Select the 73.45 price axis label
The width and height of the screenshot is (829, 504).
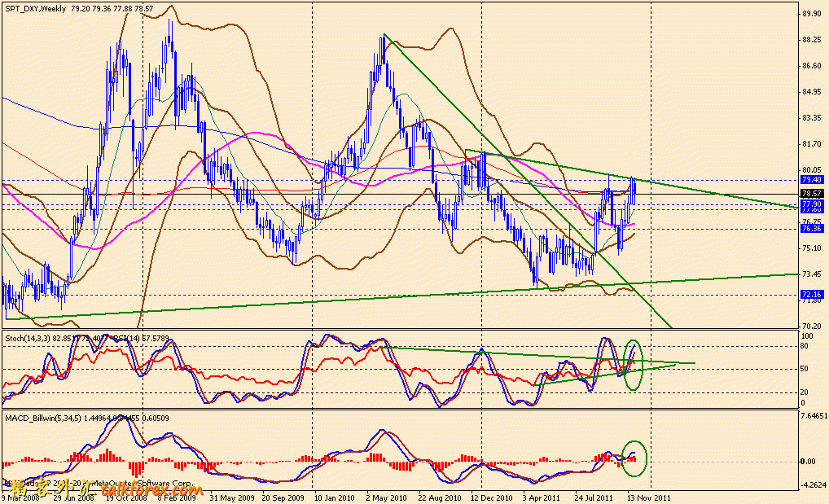(812, 274)
